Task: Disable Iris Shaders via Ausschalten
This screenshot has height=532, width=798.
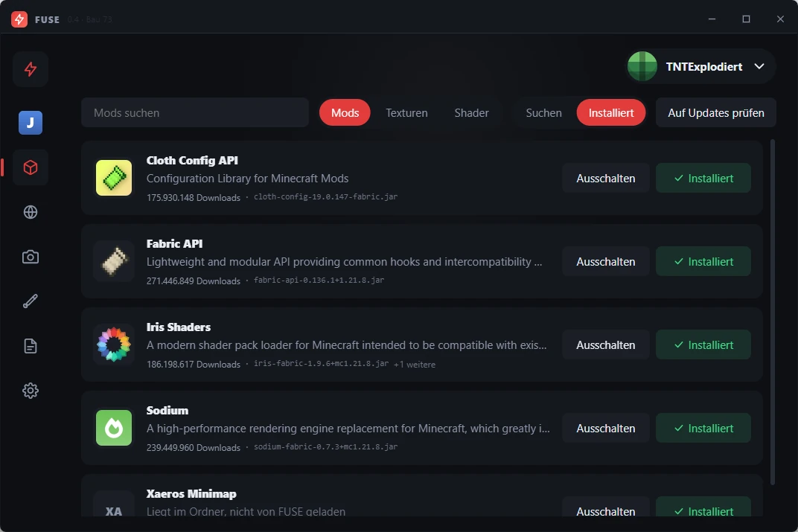Action: tap(606, 345)
